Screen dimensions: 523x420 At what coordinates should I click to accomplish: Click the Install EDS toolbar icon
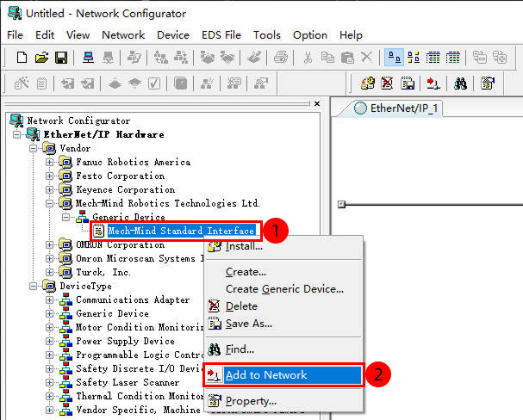coord(368,83)
